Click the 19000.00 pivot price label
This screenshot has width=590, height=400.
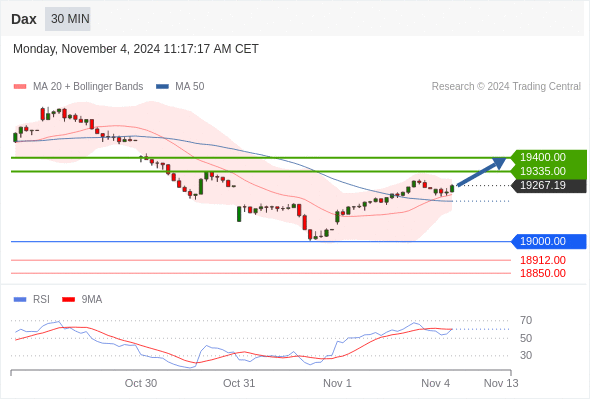point(549,241)
